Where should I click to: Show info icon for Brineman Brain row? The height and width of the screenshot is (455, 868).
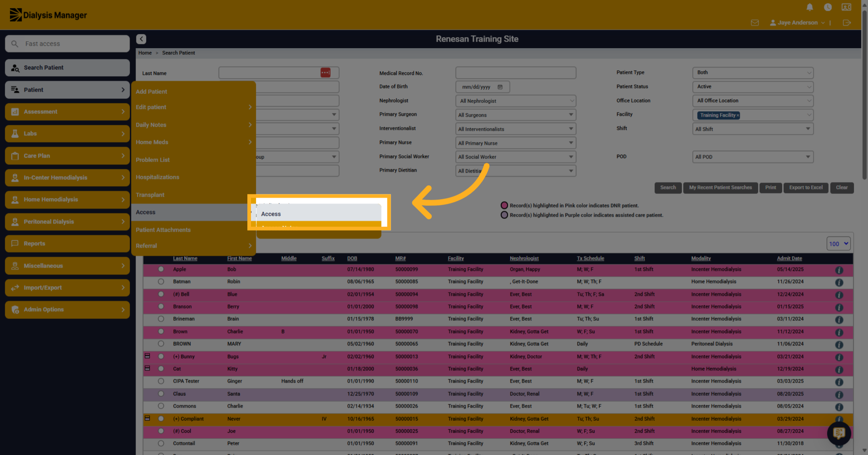pos(839,320)
